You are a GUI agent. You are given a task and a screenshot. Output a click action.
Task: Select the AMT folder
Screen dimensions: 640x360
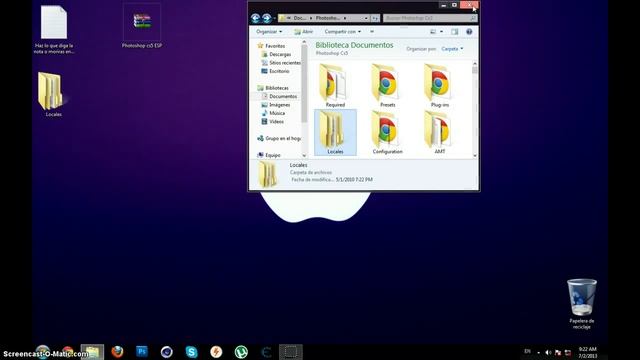440,132
